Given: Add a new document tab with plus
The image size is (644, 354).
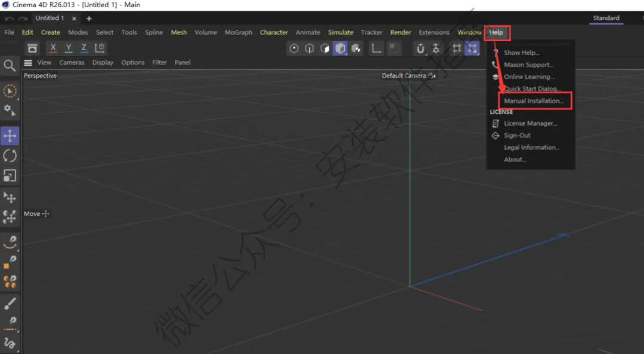Looking at the screenshot, I should (x=89, y=18).
